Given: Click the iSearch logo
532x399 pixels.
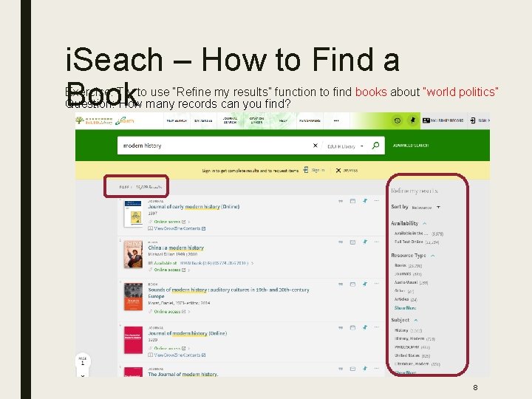Looking at the screenshot, I should 125,120.
